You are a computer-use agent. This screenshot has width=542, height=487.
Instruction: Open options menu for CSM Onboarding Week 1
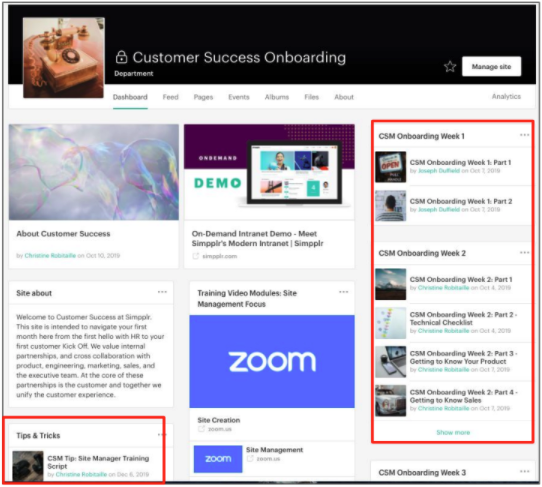tap(524, 135)
